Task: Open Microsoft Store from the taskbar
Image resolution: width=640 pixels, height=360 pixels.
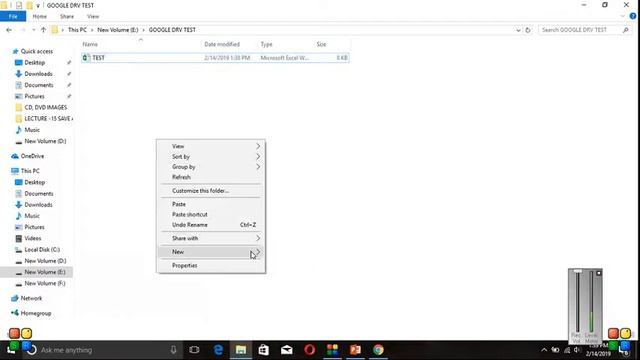Action: (264, 350)
